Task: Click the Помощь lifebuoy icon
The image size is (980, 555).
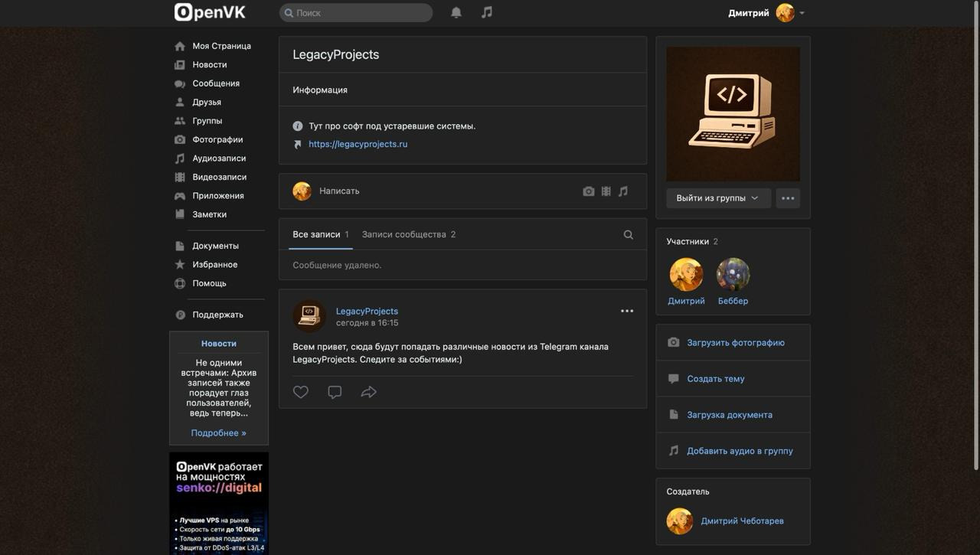Action: click(x=180, y=283)
